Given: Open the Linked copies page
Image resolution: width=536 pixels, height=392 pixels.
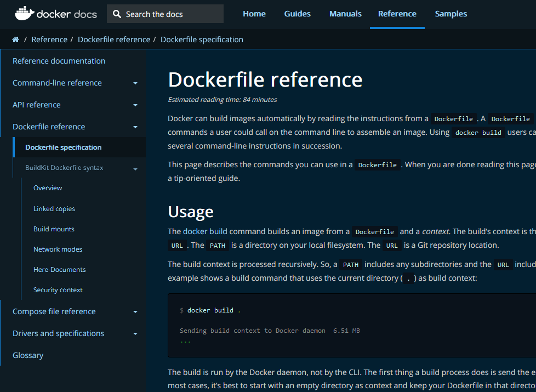Looking at the screenshot, I should 54,209.
